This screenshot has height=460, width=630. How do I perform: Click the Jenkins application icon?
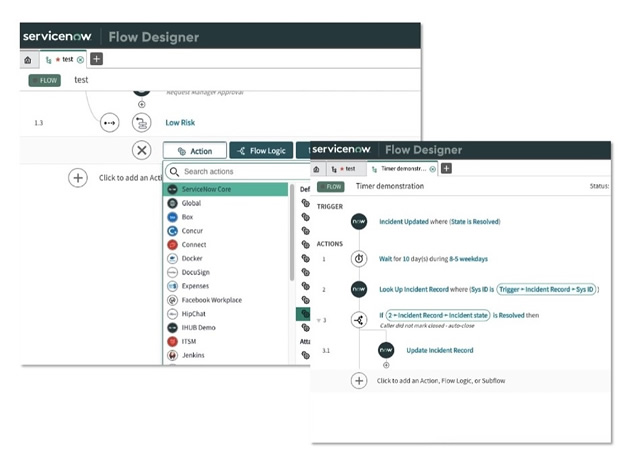click(x=172, y=355)
